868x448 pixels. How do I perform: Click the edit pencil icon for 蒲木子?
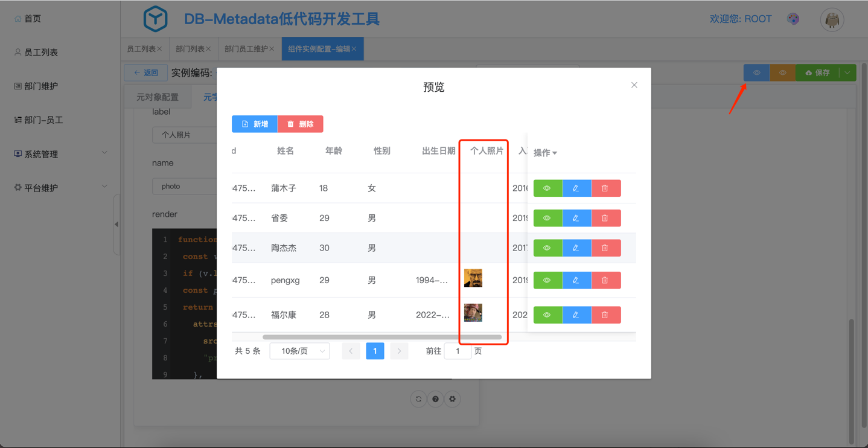tap(576, 188)
